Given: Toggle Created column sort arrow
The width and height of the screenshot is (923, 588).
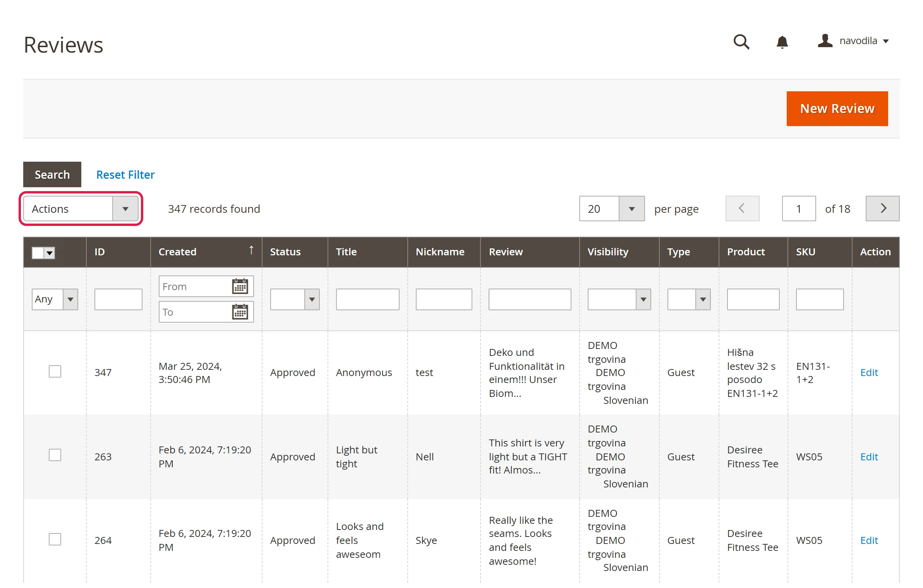Looking at the screenshot, I should tap(251, 250).
